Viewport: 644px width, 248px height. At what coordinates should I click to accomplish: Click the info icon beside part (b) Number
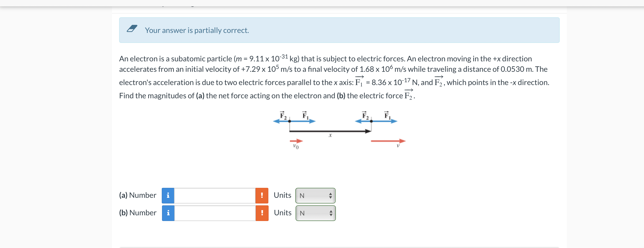[168, 213]
